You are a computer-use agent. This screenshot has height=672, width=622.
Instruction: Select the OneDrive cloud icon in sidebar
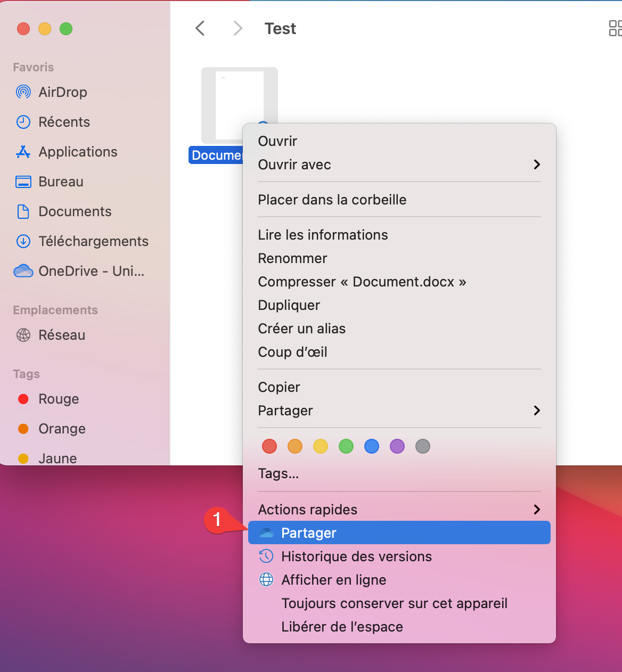pos(23,271)
